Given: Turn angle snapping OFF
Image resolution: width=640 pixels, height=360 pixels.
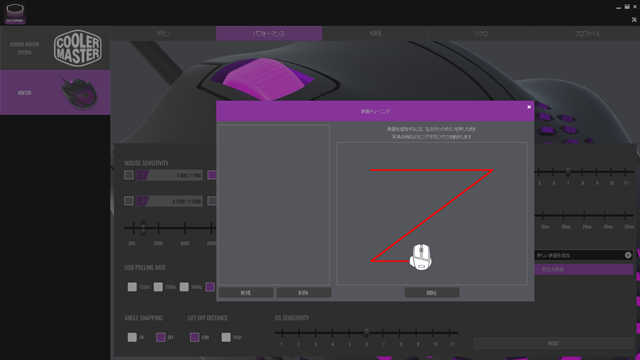Looking at the screenshot, I should point(160,337).
